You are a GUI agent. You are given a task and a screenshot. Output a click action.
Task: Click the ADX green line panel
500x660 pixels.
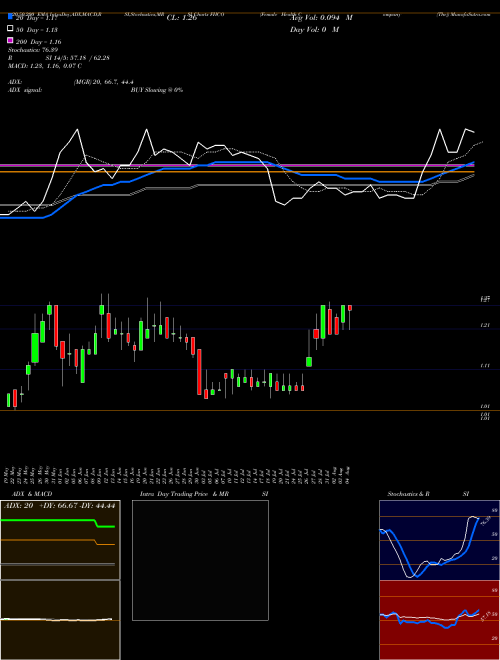pyautogui.click(x=60, y=540)
